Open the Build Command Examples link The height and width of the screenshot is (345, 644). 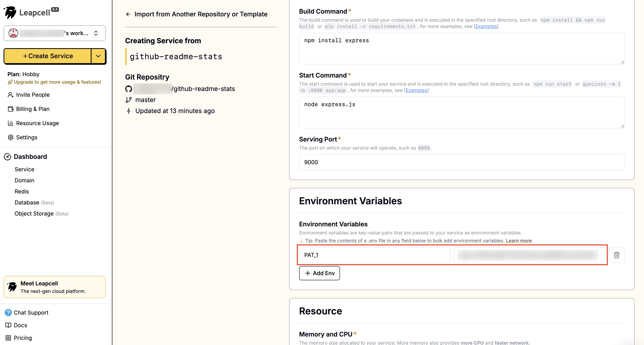[486, 26]
